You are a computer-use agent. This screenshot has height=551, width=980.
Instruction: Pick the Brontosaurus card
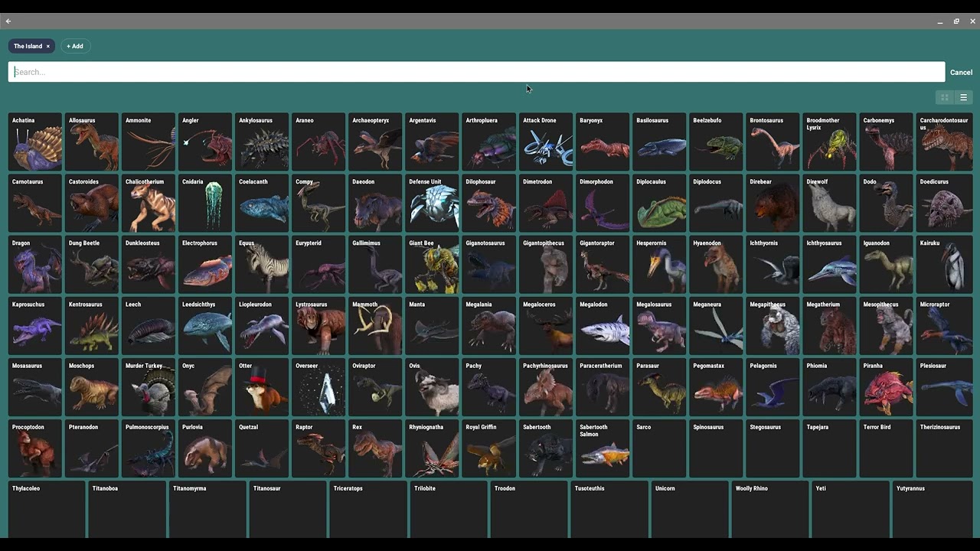(x=773, y=142)
